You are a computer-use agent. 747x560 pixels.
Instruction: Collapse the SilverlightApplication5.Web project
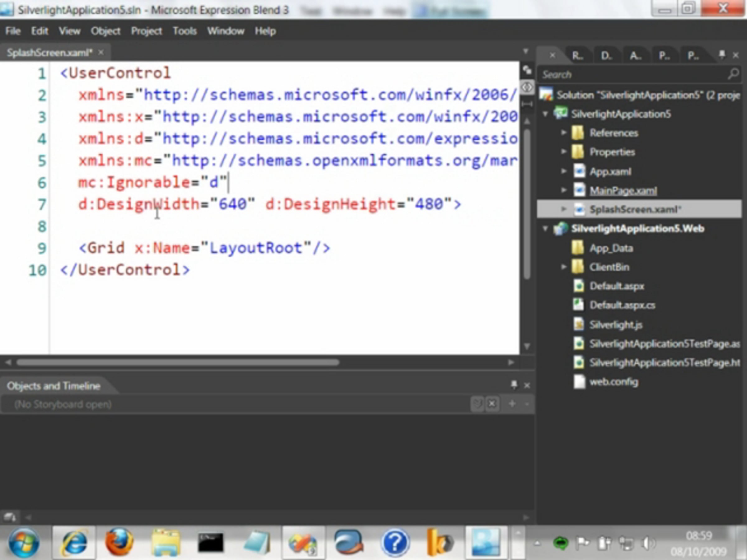pyautogui.click(x=545, y=229)
